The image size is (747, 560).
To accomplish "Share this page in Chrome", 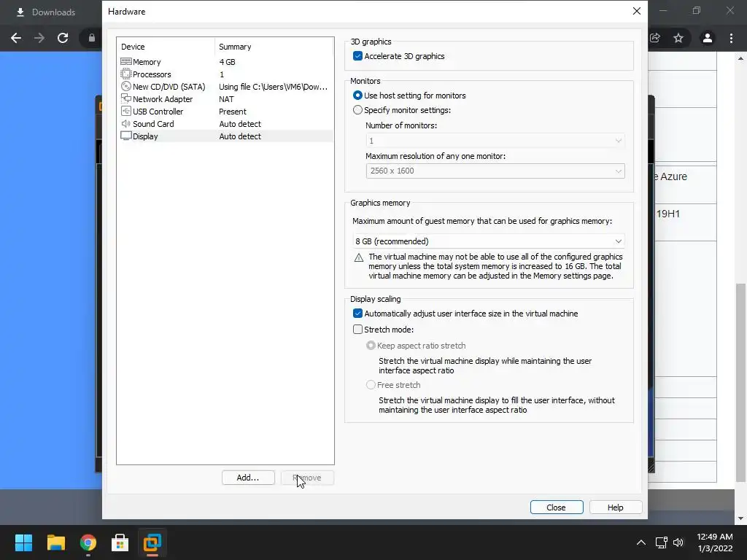I will click(655, 38).
